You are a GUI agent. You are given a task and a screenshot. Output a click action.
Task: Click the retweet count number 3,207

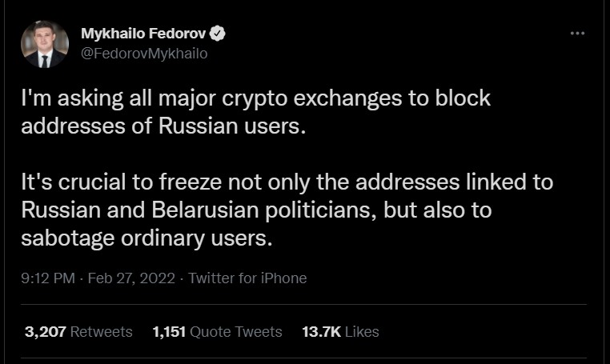pyautogui.click(x=45, y=332)
